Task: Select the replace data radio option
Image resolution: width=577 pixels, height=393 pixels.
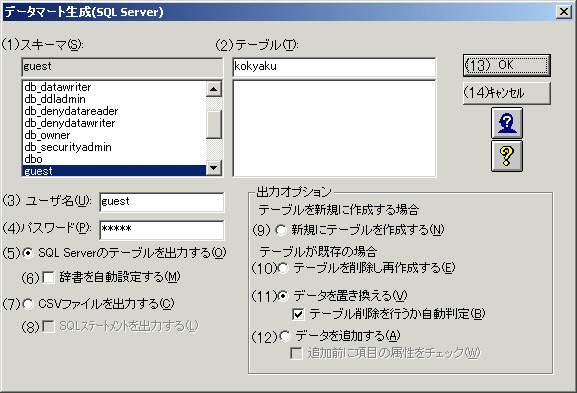Action: (x=283, y=296)
